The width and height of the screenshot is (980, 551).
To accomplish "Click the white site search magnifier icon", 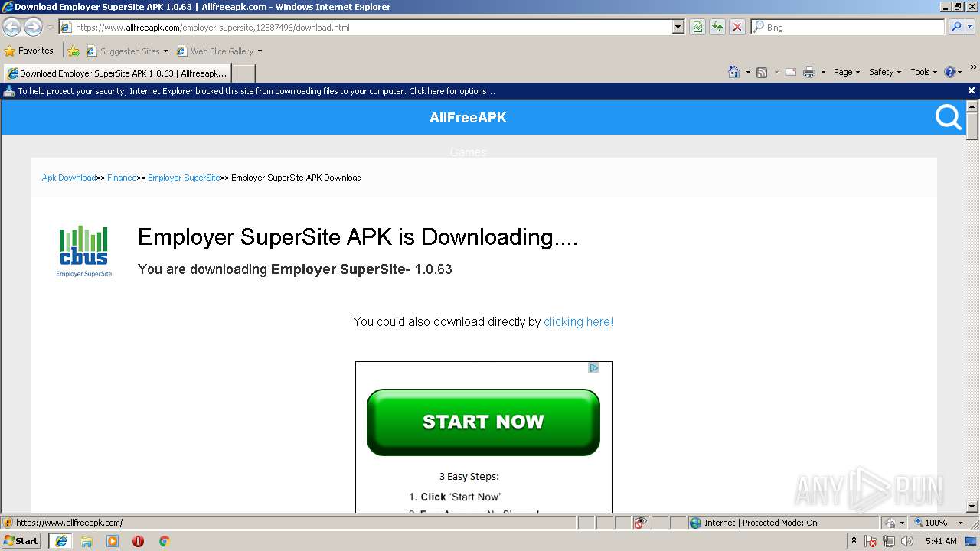I will point(949,117).
